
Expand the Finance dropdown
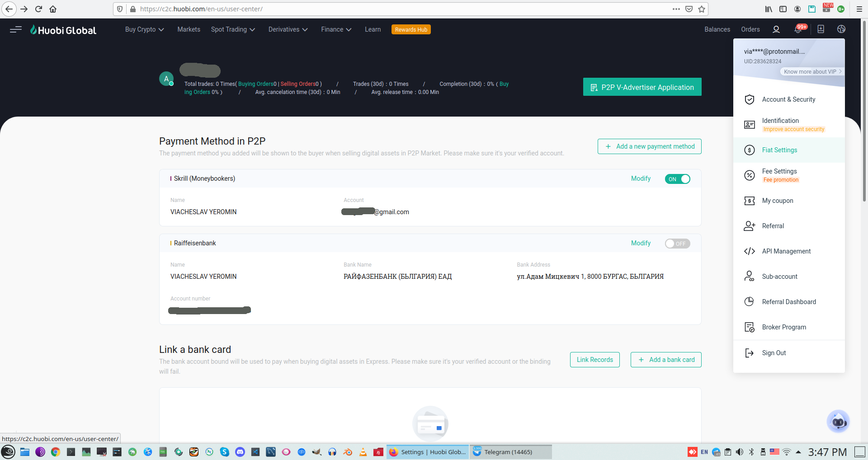[x=336, y=29]
